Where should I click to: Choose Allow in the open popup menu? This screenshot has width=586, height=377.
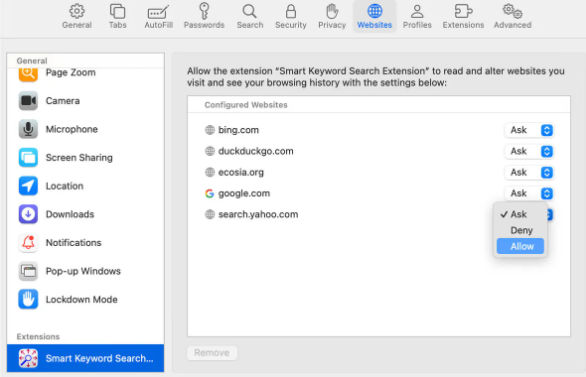520,247
